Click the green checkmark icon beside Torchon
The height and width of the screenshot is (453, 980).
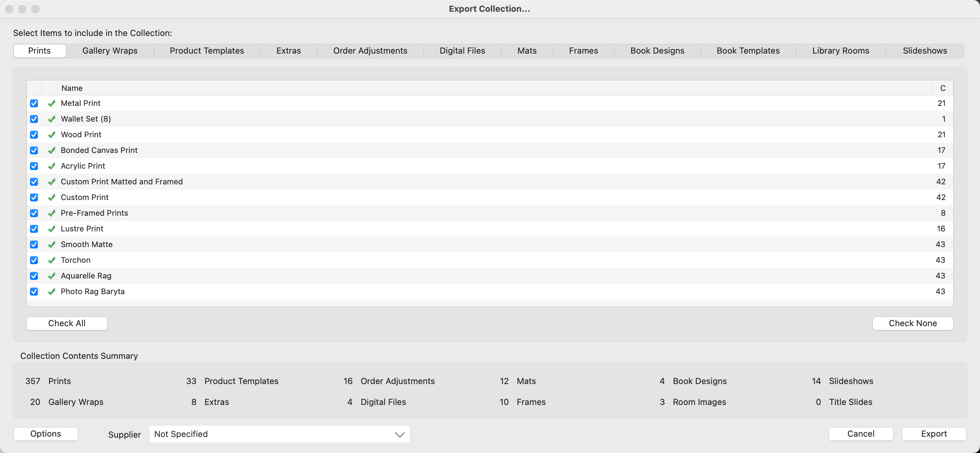click(x=52, y=260)
